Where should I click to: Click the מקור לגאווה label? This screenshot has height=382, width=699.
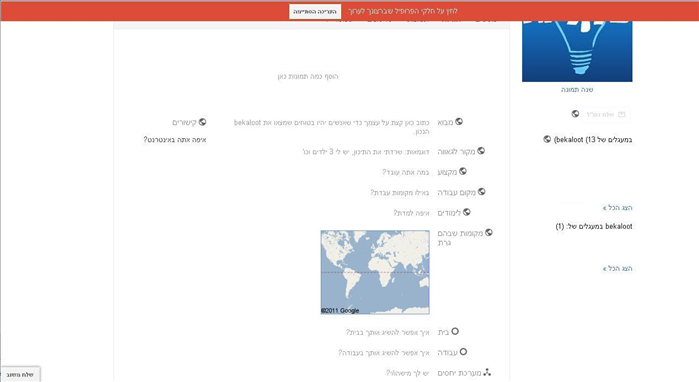pos(456,152)
